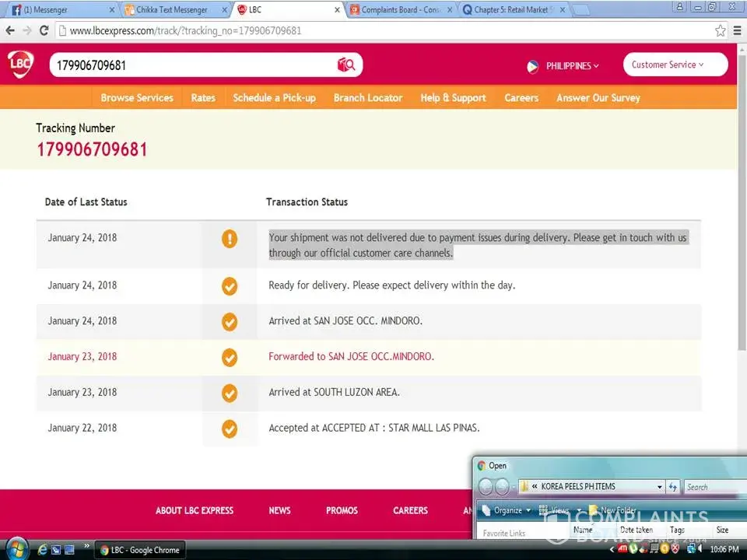Open the Windows Start button

coord(16,549)
